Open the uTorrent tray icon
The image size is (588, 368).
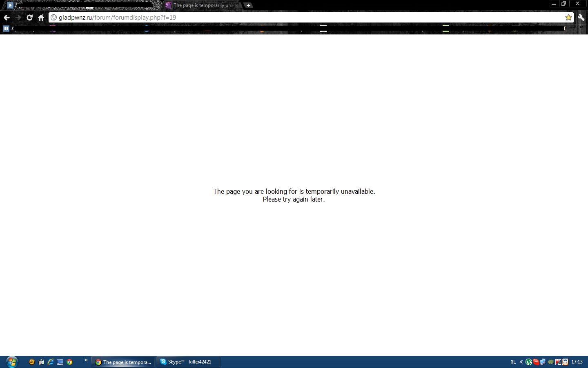point(529,362)
